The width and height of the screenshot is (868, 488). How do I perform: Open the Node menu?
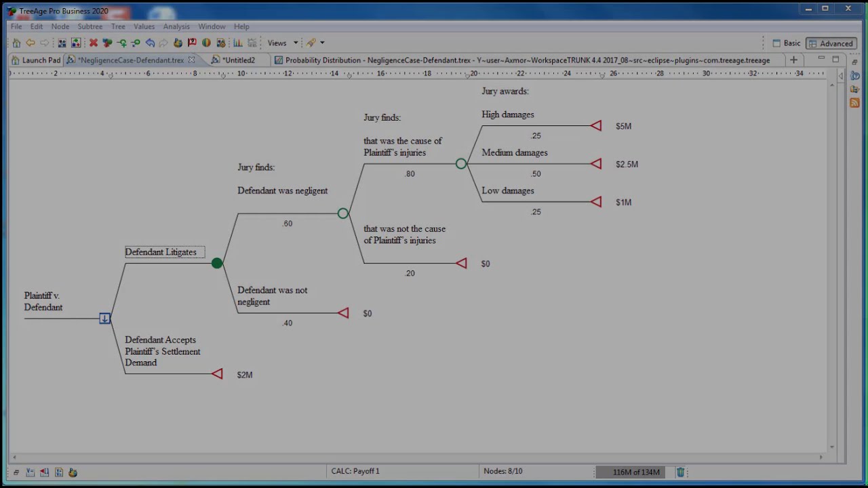click(x=60, y=26)
